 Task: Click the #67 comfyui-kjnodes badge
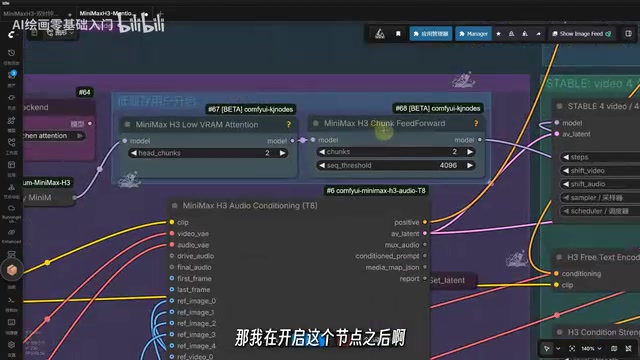(x=250, y=109)
